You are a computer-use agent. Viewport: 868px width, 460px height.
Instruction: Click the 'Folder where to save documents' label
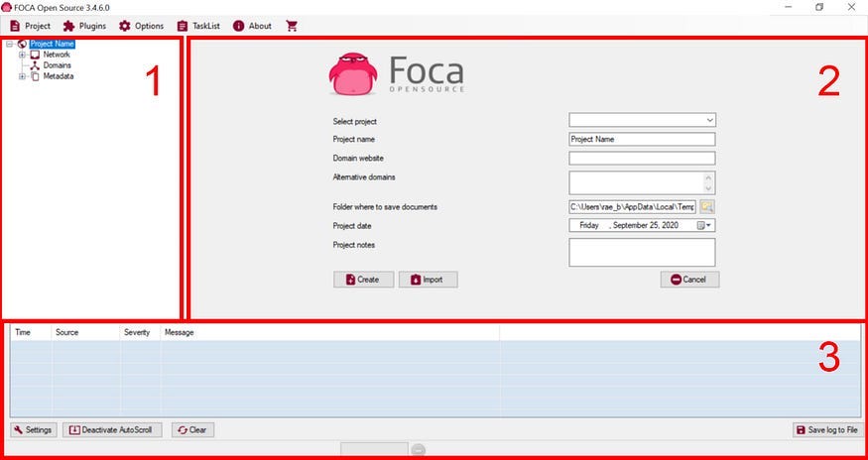pos(385,207)
